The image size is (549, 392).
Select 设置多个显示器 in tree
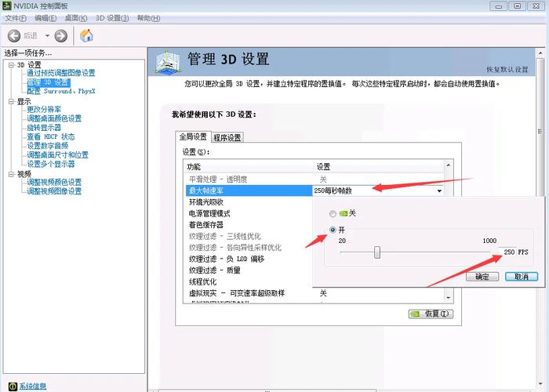51,164
